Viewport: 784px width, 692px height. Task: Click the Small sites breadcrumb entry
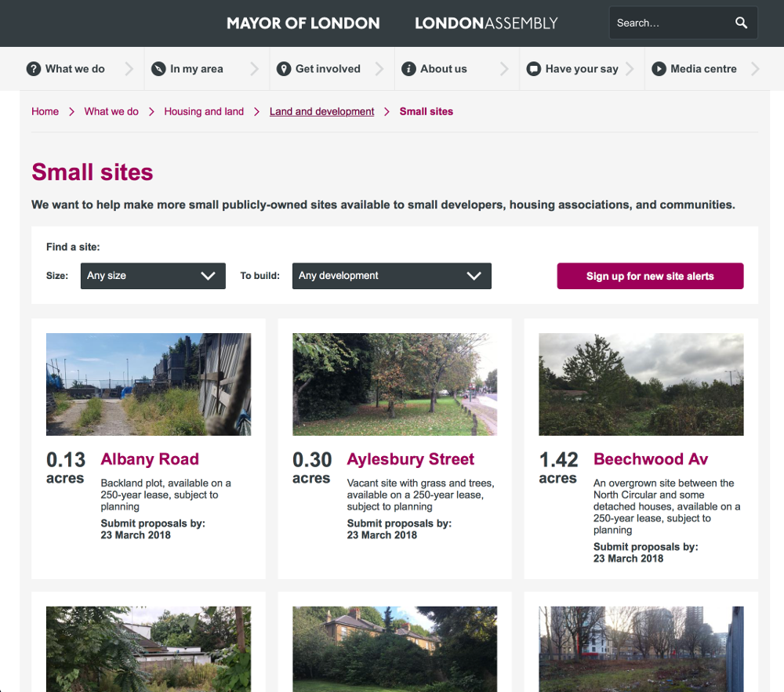click(426, 111)
